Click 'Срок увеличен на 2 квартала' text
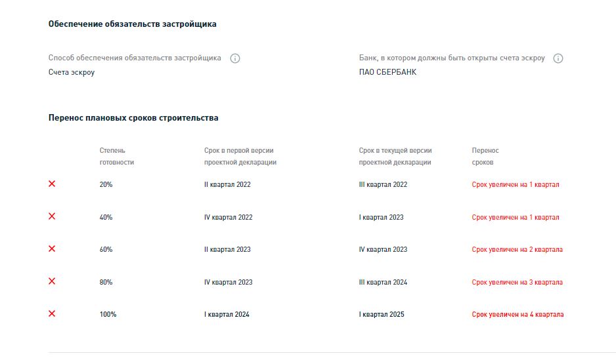Screen dimensions: 616x364 (x=517, y=249)
